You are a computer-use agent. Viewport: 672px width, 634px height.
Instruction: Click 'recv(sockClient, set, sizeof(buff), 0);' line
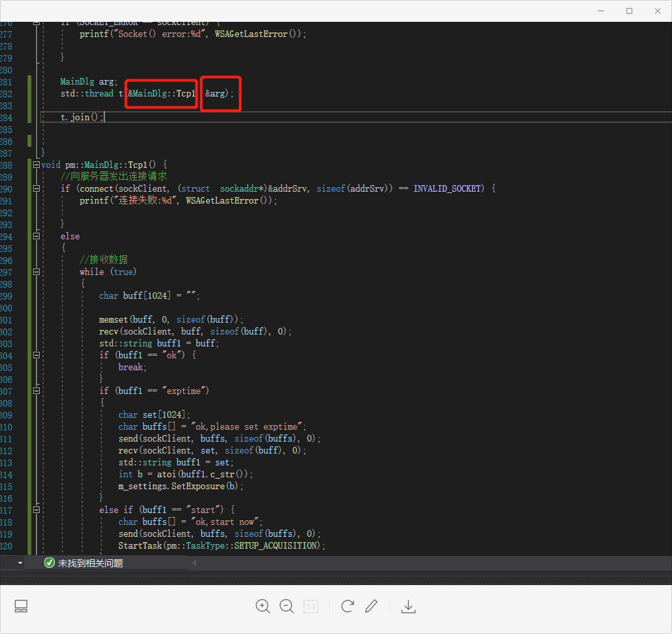(212, 450)
